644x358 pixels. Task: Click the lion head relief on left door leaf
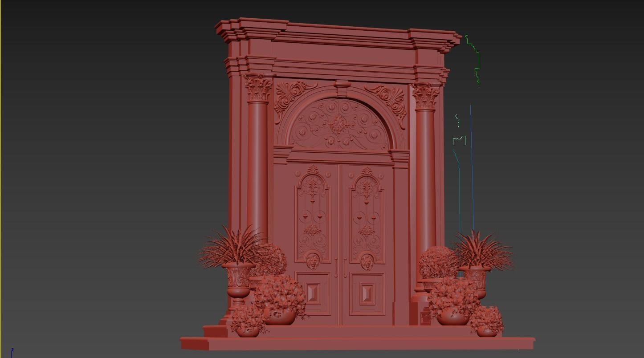pyautogui.click(x=313, y=261)
